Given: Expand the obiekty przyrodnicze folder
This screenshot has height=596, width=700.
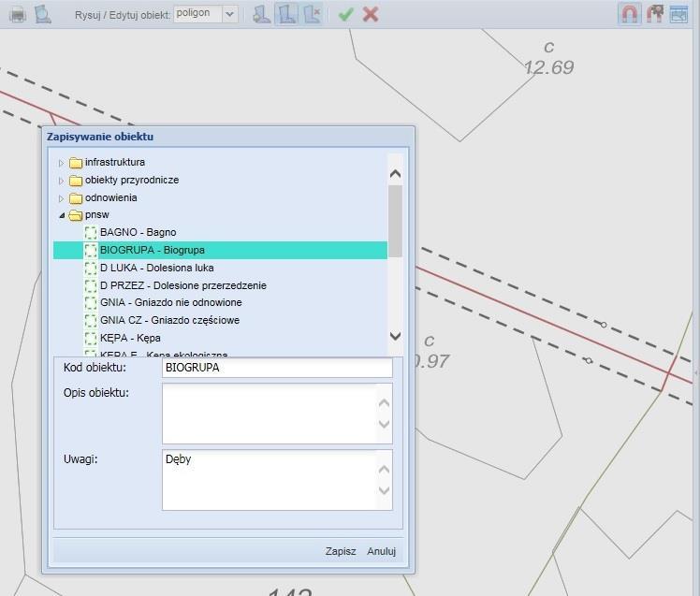Looking at the screenshot, I should (61, 181).
